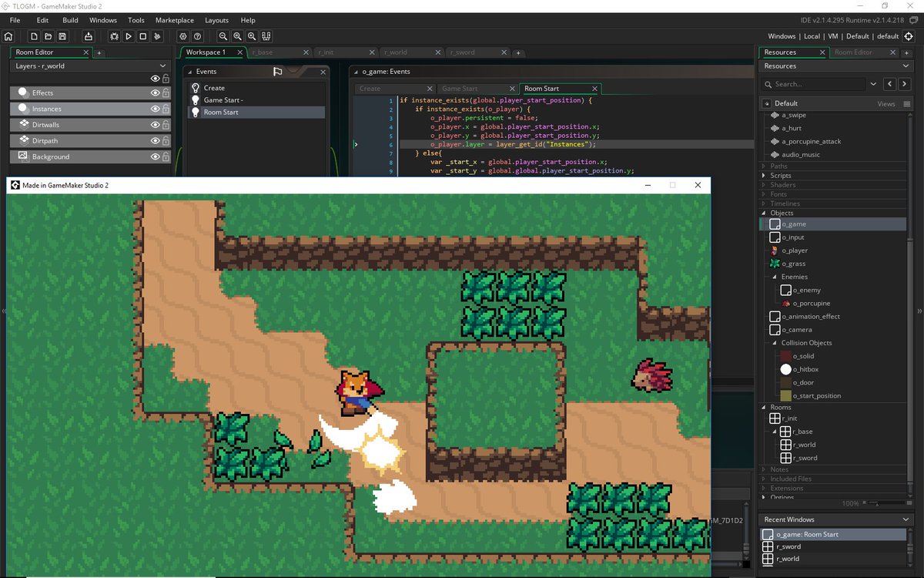924x578 pixels.
Task: Open r_world from Recent Windows
Action: pos(833,559)
